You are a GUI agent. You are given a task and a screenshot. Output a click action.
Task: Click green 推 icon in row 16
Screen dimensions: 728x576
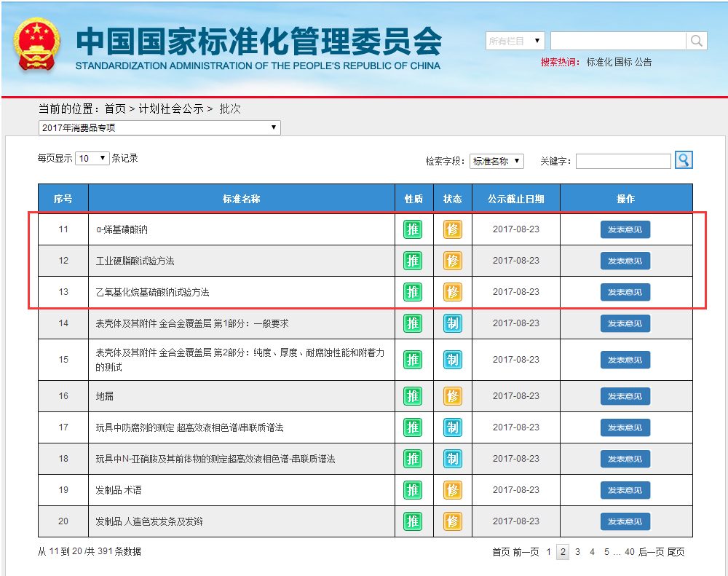pos(413,396)
